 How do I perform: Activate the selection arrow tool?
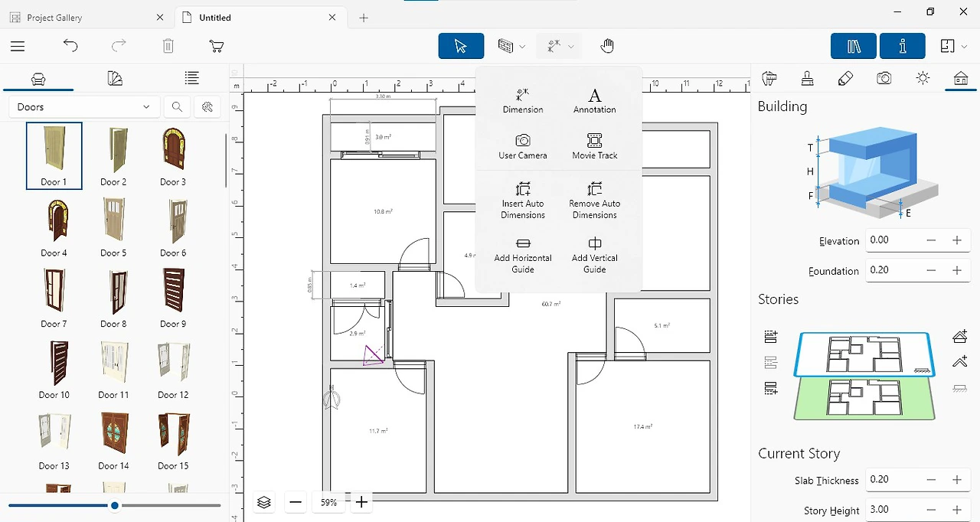(x=461, y=46)
